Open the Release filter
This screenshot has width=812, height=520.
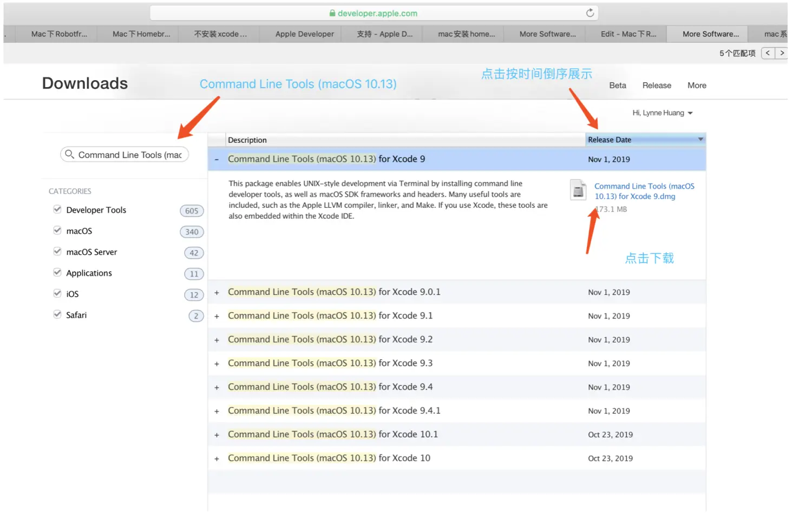click(657, 85)
